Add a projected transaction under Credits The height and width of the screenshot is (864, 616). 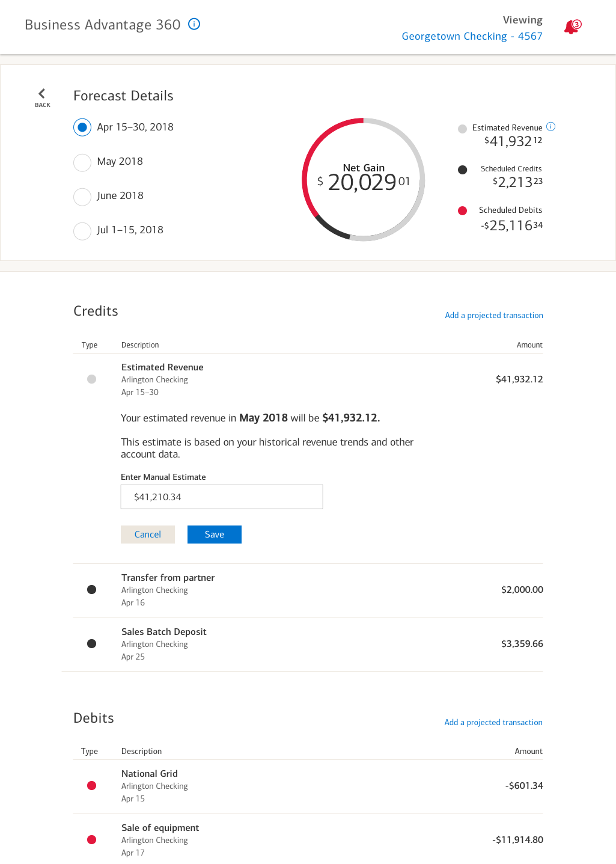coord(493,315)
